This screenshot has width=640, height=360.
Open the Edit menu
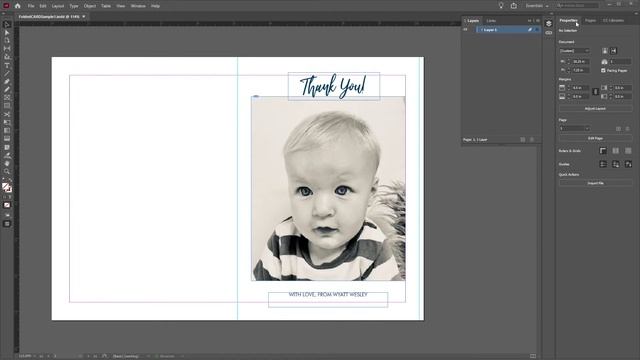(x=43, y=6)
